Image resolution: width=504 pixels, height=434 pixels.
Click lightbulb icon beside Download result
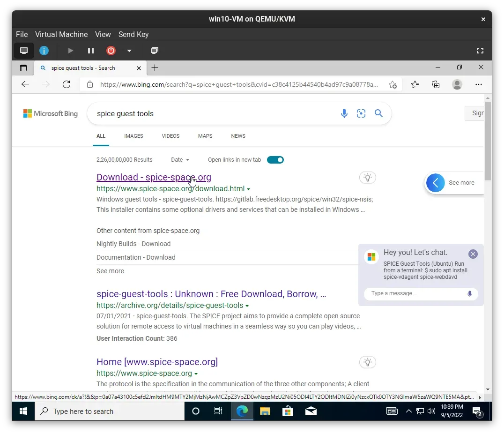coord(368,178)
